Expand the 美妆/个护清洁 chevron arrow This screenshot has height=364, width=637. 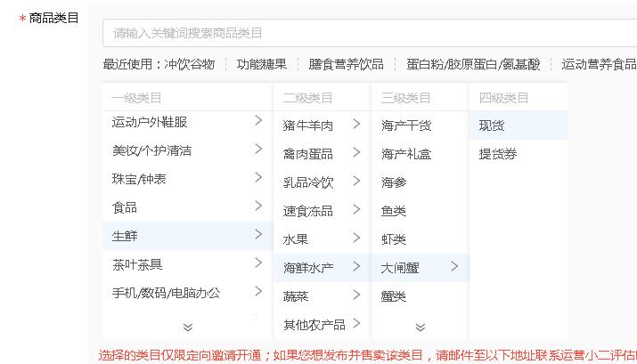pyautogui.click(x=258, y=149)
